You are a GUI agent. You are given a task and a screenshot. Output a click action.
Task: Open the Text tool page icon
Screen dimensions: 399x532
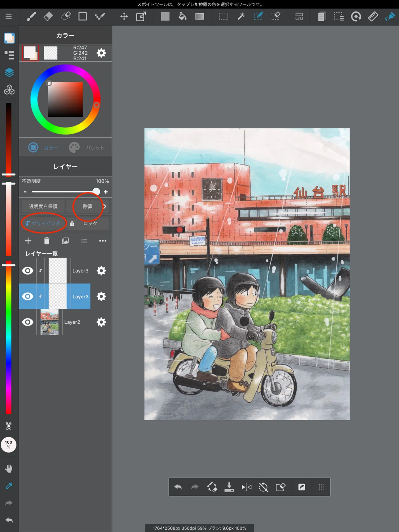coord(322,16)
